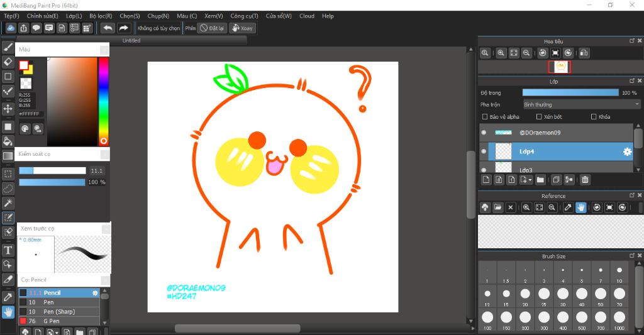This screenshot has width=644, height=335.
Task: Select the G Pen brush
Action: (x=50, y=321)
